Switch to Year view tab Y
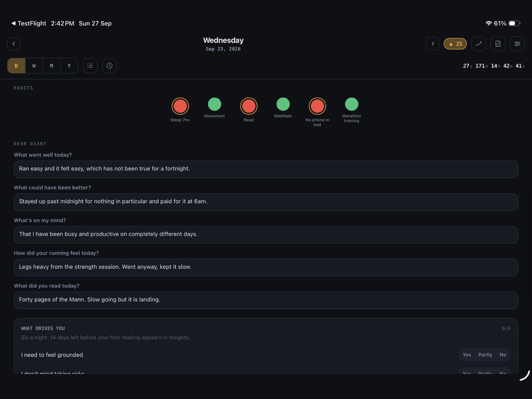Screen dimensions: 532x399 point(69,66)
